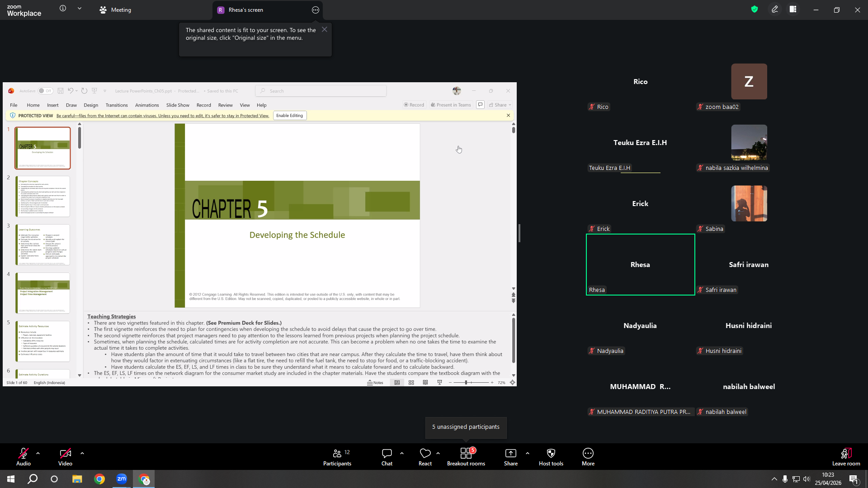The height and width of the screenshot is (488, 868).
Task: Open Host tools
Action: click(551, 457)
